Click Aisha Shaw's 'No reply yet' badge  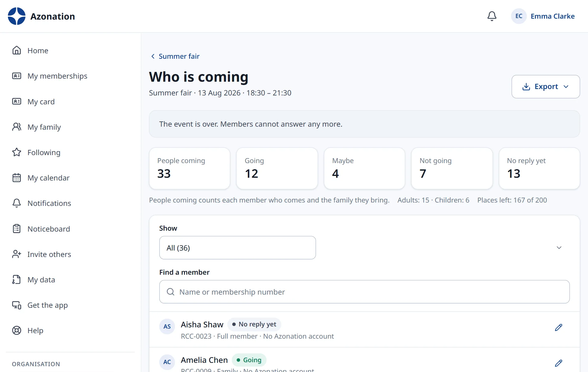point(254,324)
